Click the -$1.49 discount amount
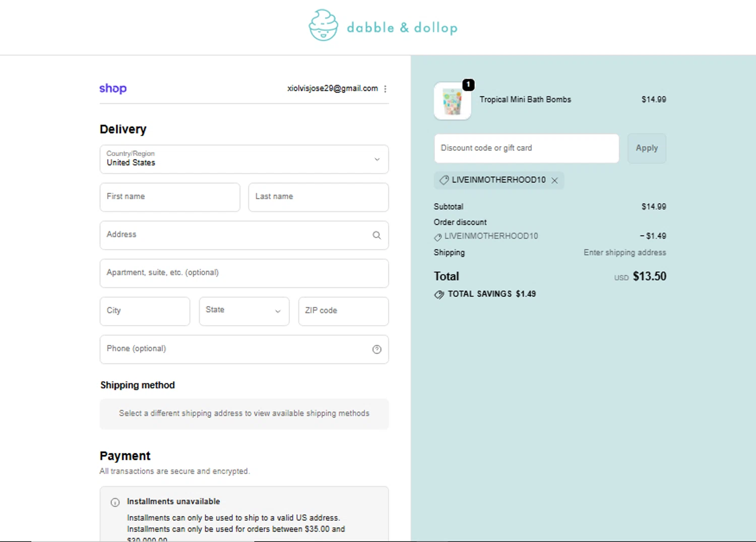The height and width of the screenshot is (542, 756). [x=653, y=236]
